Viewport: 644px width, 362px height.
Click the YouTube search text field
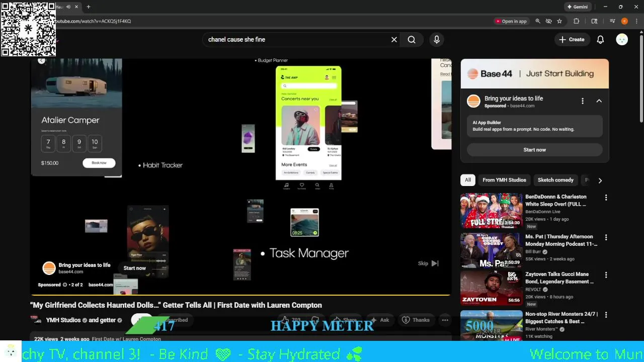click(297, 40)
